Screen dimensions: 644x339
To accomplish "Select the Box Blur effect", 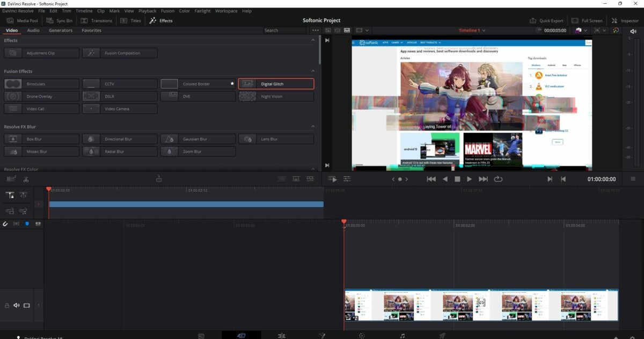I will (x=41, y=139).
